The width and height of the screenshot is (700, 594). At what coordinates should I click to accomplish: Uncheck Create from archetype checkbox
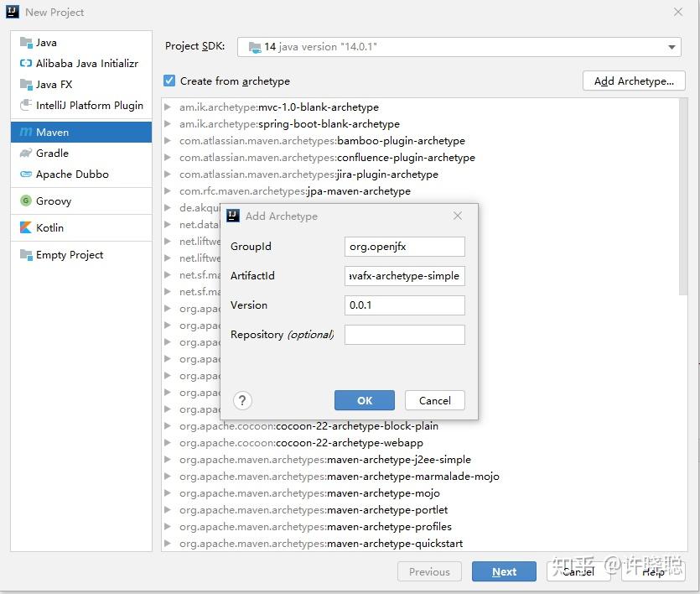point(169,81)
